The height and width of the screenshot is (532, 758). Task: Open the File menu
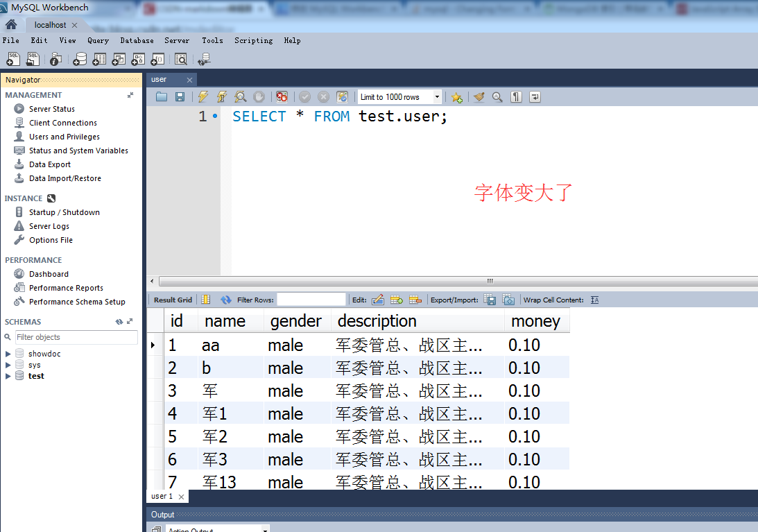(10, 41)
